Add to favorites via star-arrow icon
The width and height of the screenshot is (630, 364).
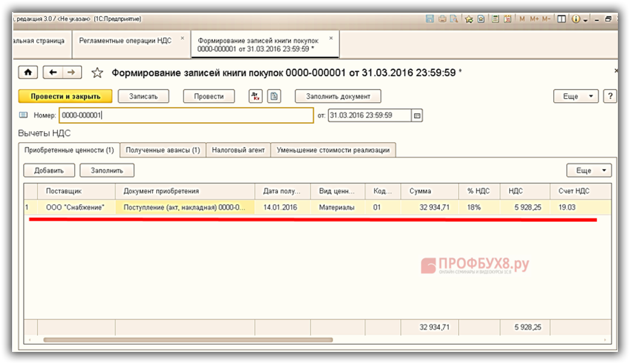tap(469, 19)
